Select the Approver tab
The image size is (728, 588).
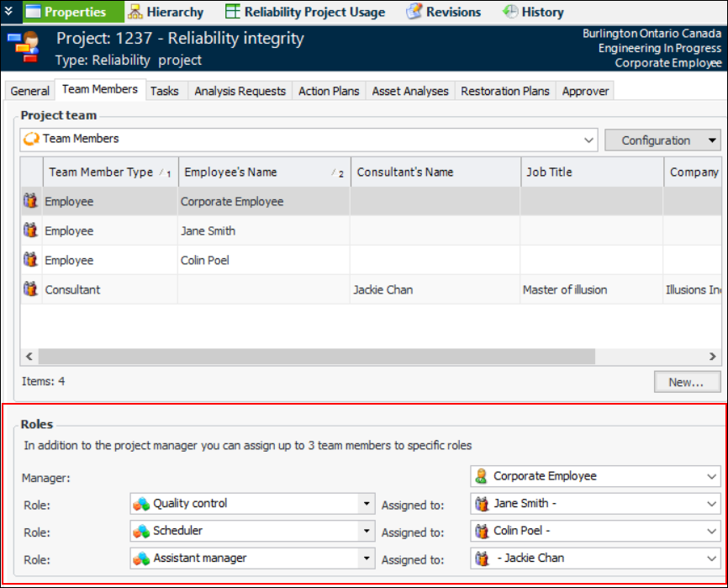pos(585,91)
